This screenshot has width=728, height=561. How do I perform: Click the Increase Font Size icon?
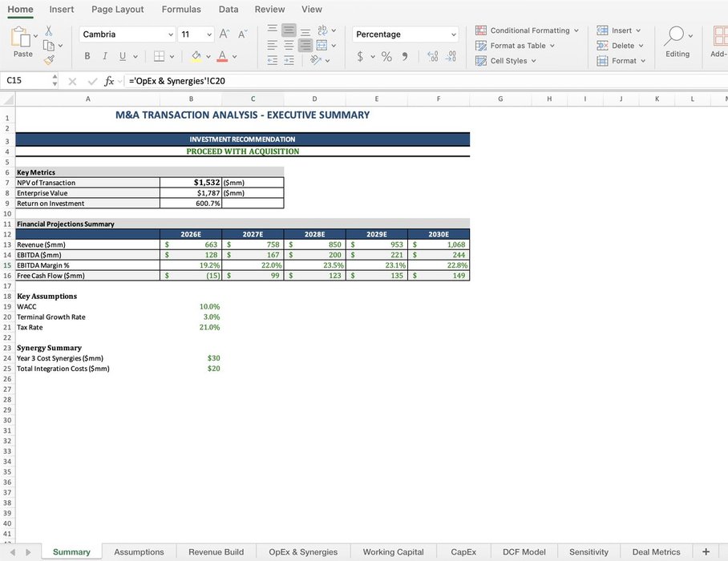tap(224, 34)
